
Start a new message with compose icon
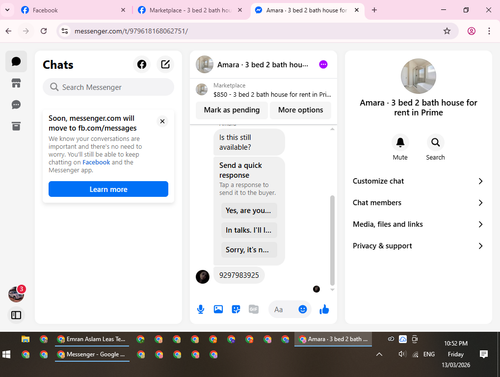(x=165, y=64)
